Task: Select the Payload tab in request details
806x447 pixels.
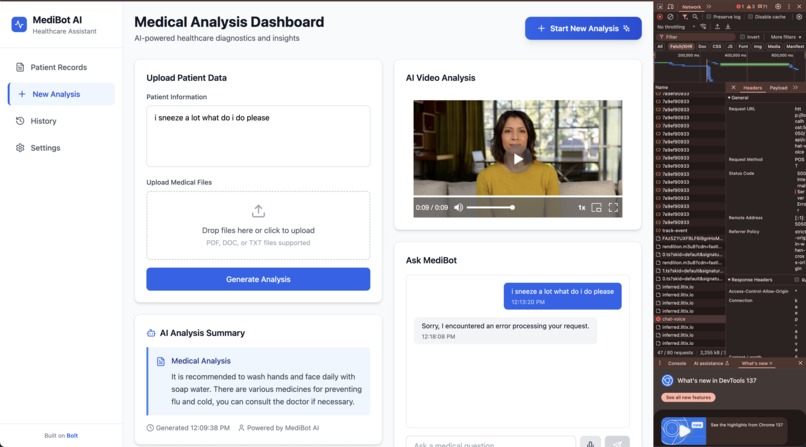Action: [778, 88]
